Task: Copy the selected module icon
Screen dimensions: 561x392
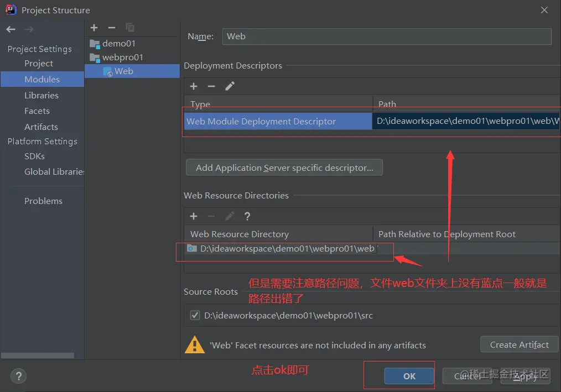Action: tap(130, 28)
